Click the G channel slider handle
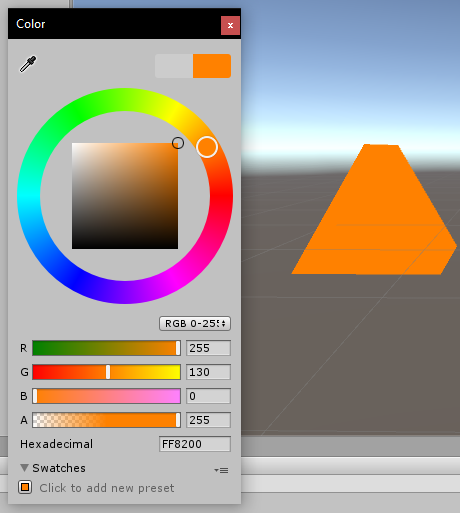Screen dimensions: 460x513 click(108, 372)
